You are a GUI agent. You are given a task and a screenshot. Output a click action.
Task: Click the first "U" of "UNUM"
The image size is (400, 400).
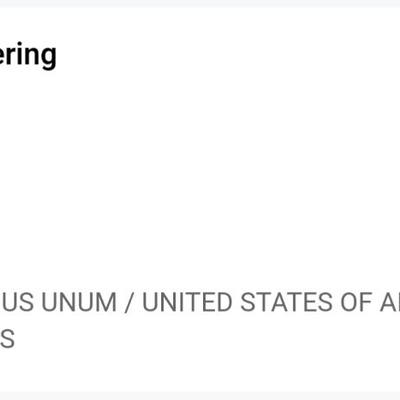50,302
